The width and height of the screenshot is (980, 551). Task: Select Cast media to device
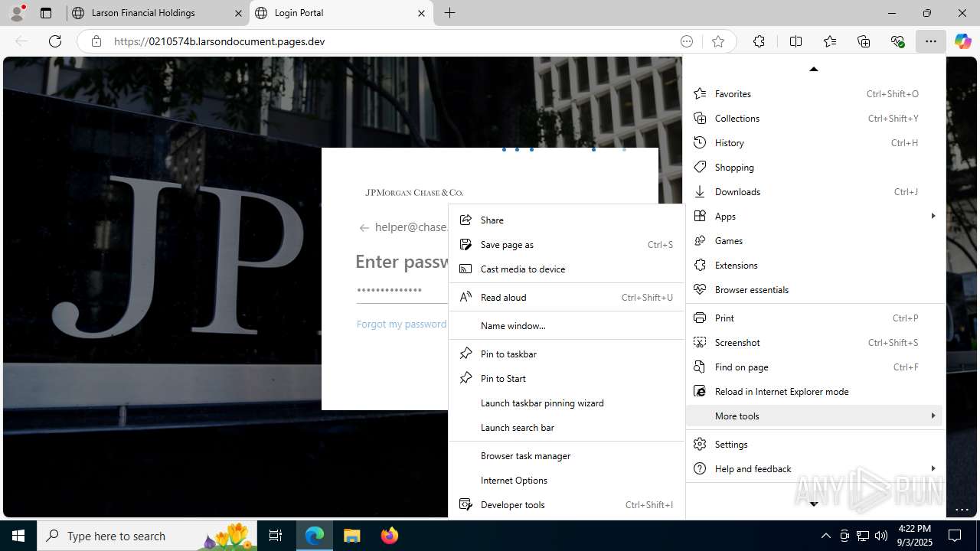click(566, 269)
